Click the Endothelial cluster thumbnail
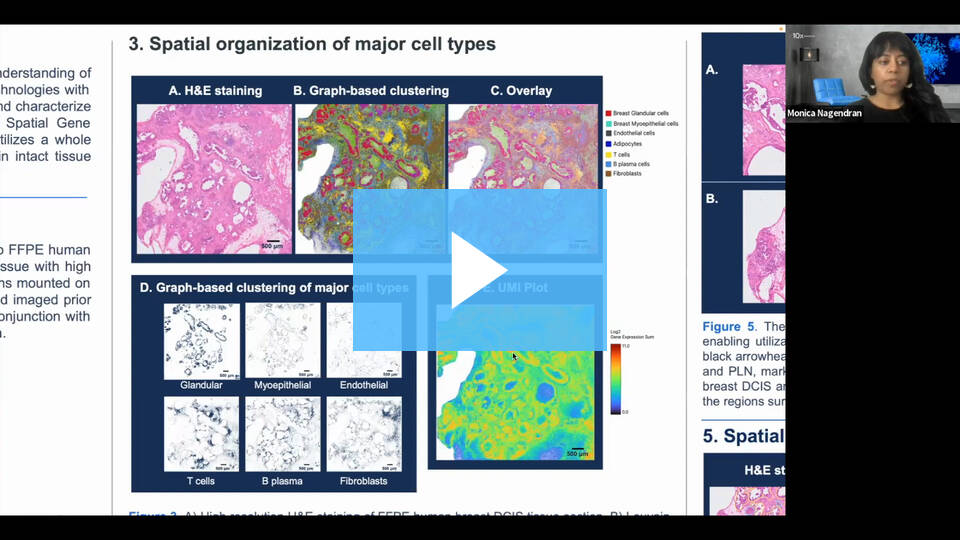960x540 pixels. point(364,341)
